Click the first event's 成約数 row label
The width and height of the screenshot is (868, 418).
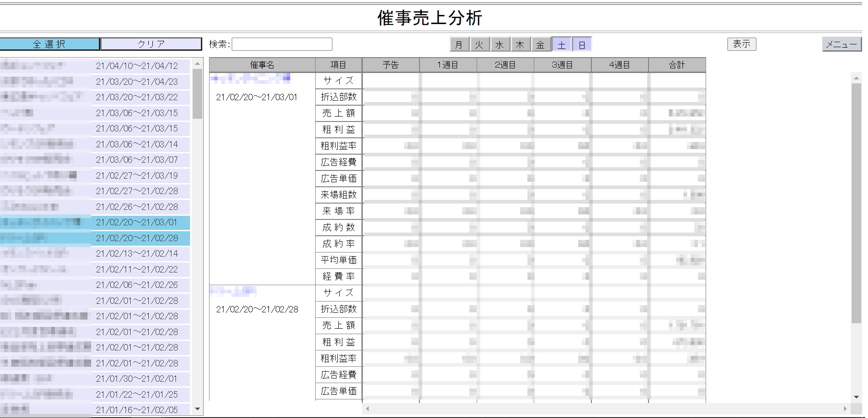click(338, 228)
